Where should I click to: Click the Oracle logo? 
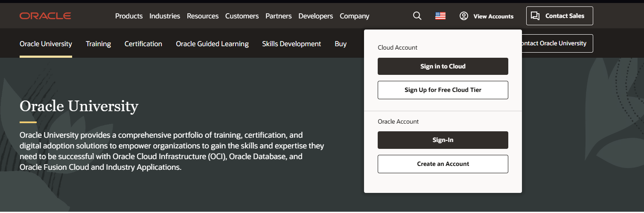point(45,16)
